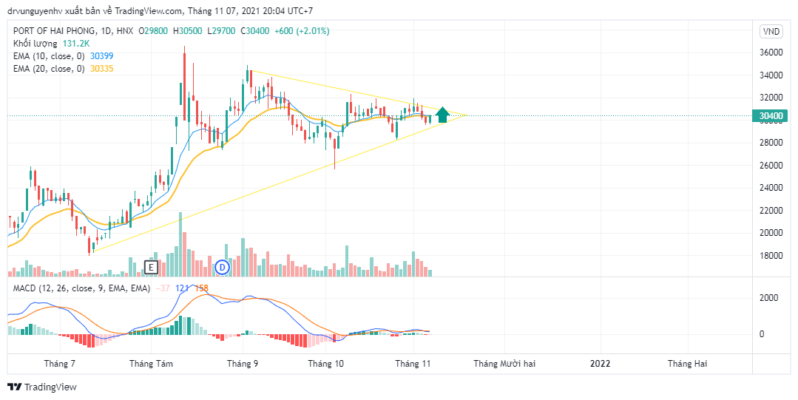The image size is (798, 400).
Task: Click the Tháng 9 time axis label
Action: [x=243, y=364]
